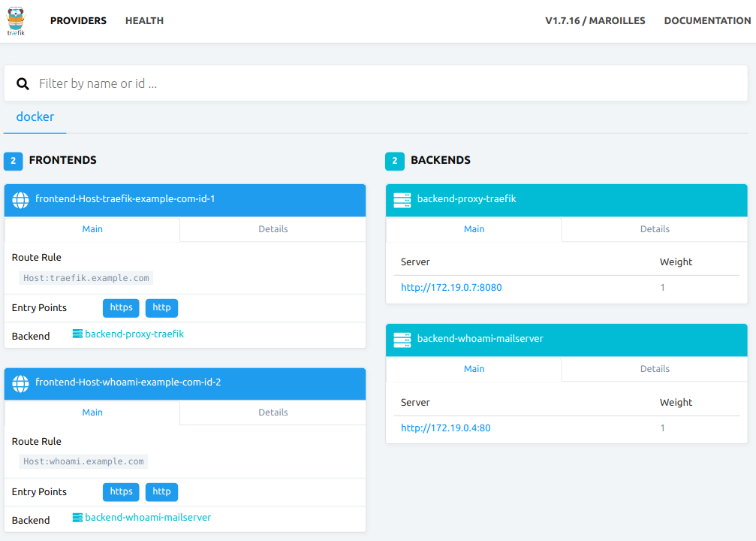Click the small server icon beside backend-proxy-traefik link
The image size is (756, 541).
77,334
